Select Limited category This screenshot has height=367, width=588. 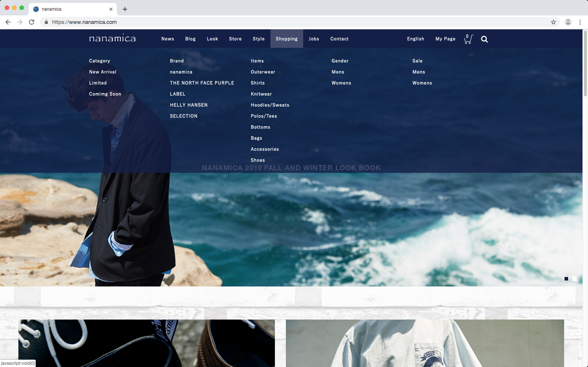tap(98, 83)
